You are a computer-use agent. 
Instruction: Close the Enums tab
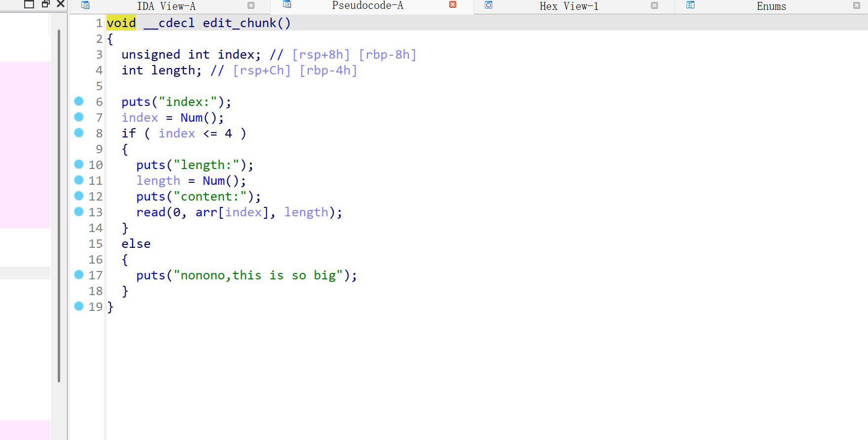(x=857, y=6)
